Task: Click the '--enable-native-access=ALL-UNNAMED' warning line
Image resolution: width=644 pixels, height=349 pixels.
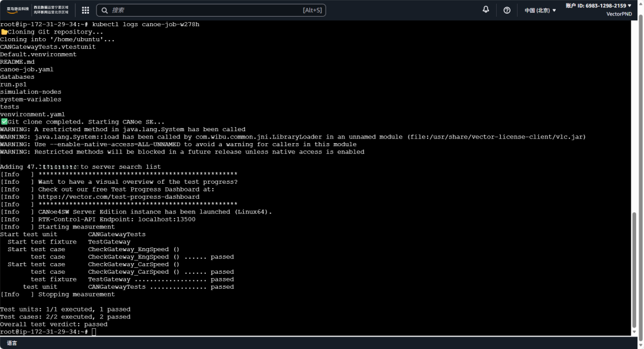Action: click(x=178, y=145)
